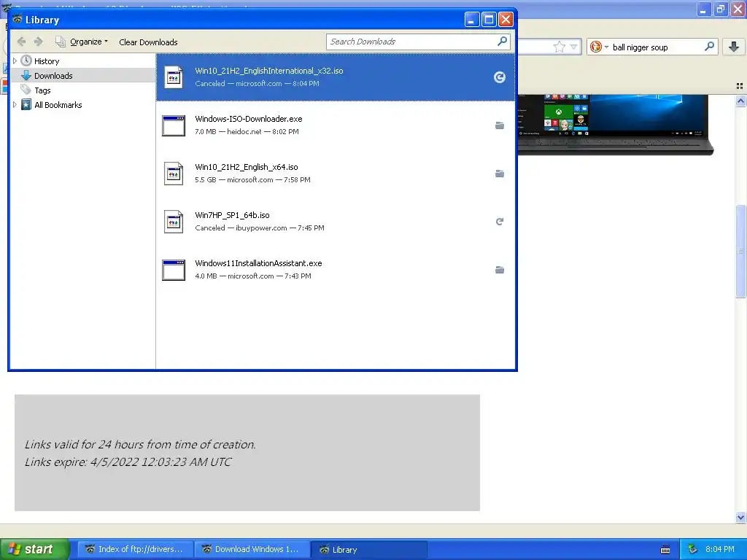Click the Windows-ISO-Downloader.exe file icon
The width and height of the screenshot is (747, 560).
pyautogui.click(x=174, y=125)
